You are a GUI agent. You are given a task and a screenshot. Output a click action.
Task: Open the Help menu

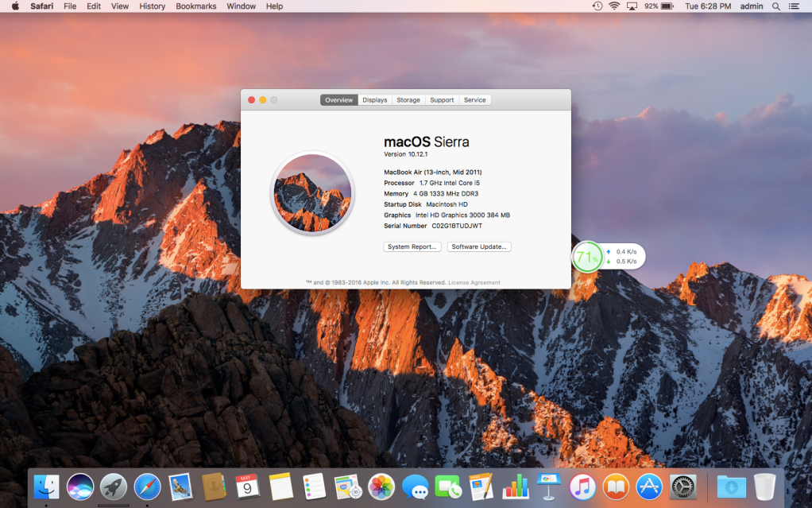(x=274, y=6)
